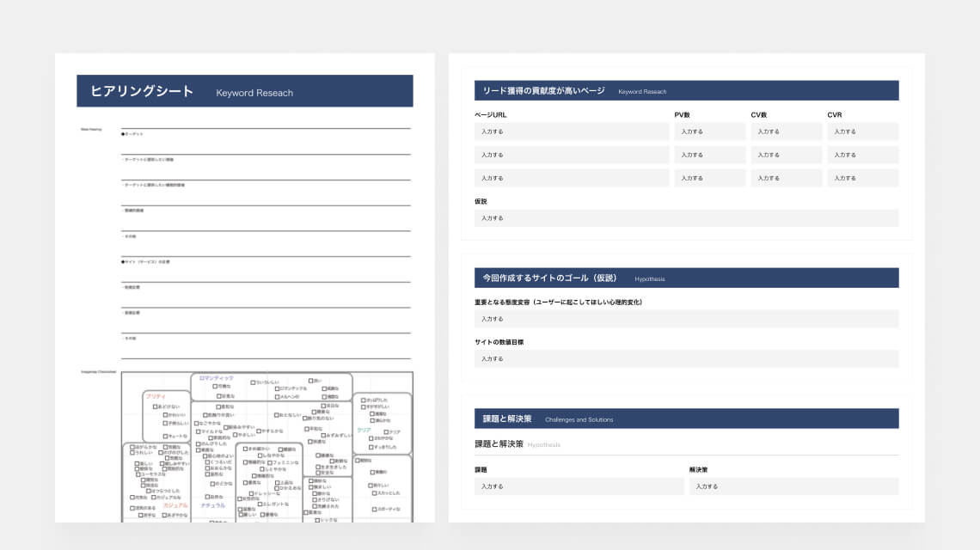The height and width of the screenshot is (550, 980).
Task: Click the 重要となる態度変容 input field
Action: point(686,319)
